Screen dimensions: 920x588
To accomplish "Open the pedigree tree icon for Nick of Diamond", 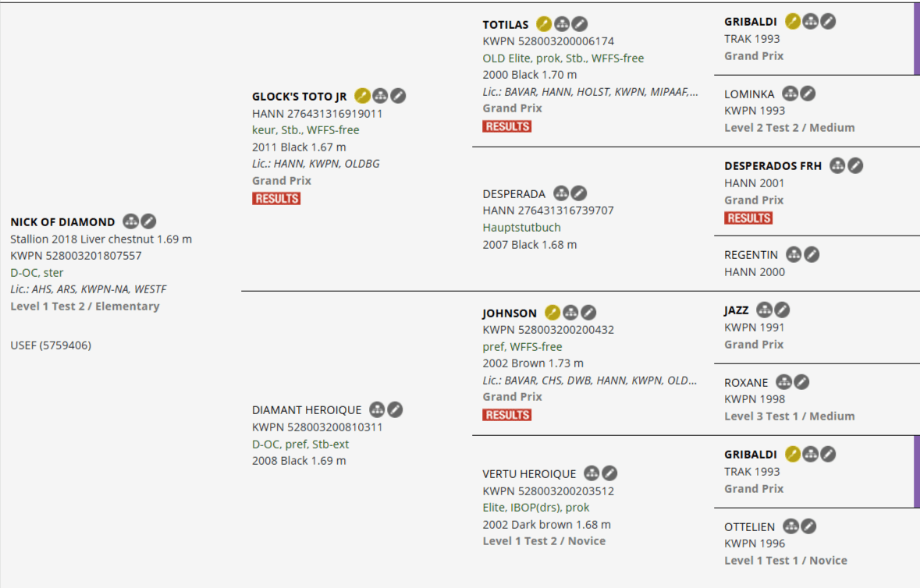I will [130, 221].
